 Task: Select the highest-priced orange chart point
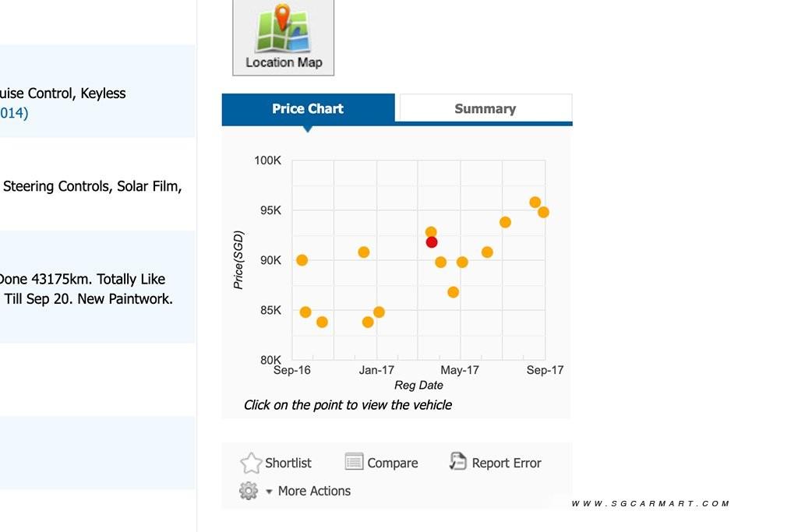[535, 203]
